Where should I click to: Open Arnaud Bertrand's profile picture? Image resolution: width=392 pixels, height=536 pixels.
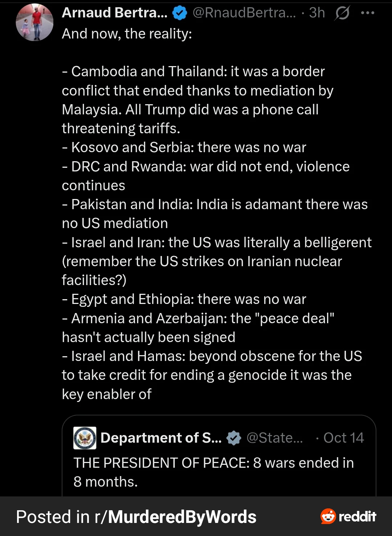coord(34,23)
